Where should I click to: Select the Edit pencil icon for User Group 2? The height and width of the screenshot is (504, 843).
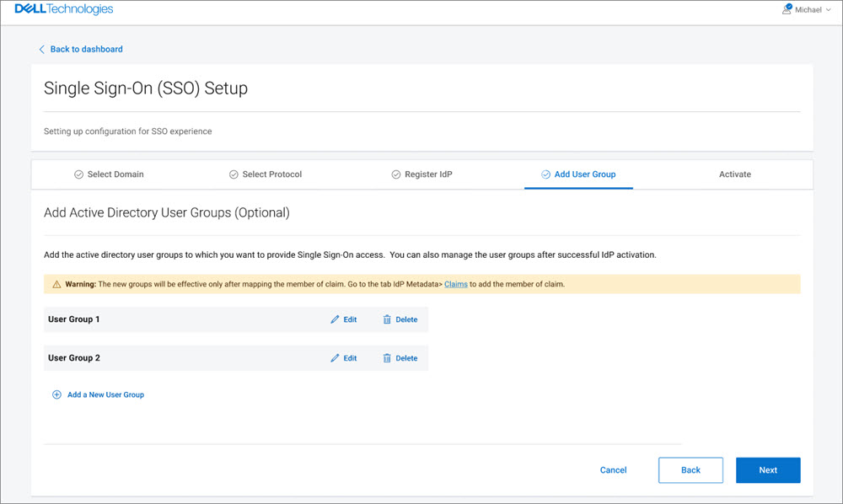[335, 357]
